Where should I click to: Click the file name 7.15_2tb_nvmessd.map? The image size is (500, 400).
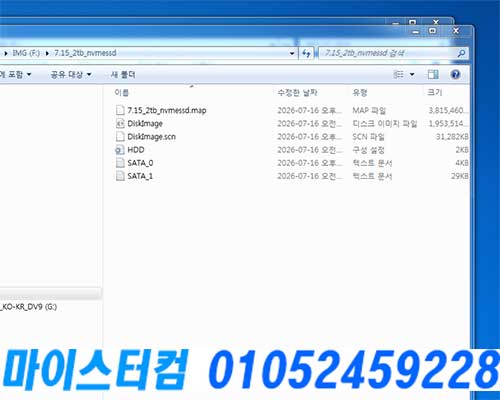pyautogui.click(x=167, y=110)
